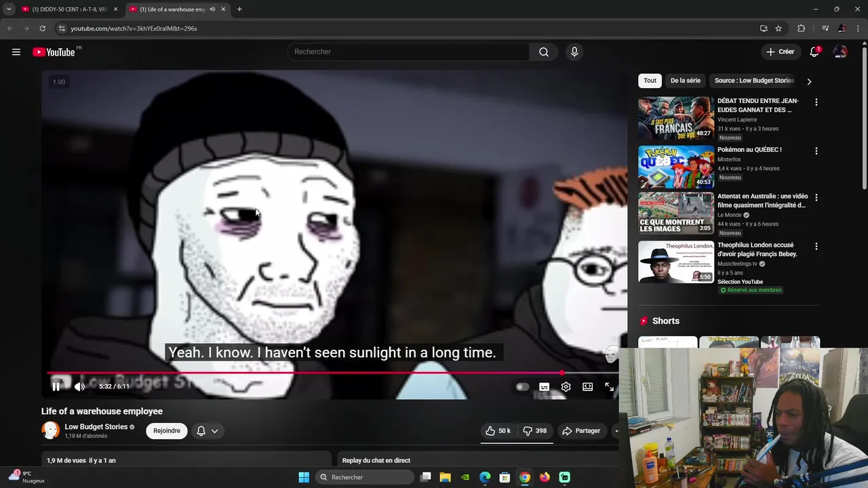Screen dimensions: 868x488
Task: Open the Low Budget Stories channel avatar
Action: 50,430
